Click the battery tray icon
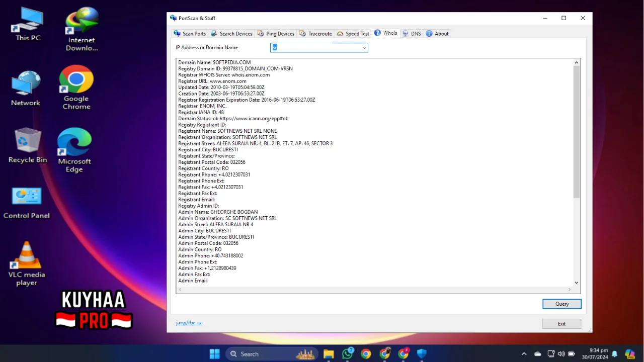644x362 pixels. pos(573,354)
